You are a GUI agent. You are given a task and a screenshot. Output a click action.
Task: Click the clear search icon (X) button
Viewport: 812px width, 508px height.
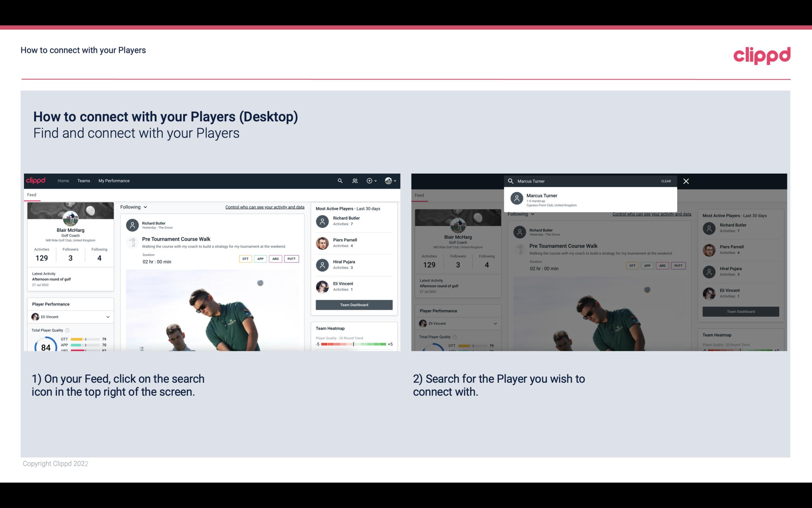tap(686, 181)
